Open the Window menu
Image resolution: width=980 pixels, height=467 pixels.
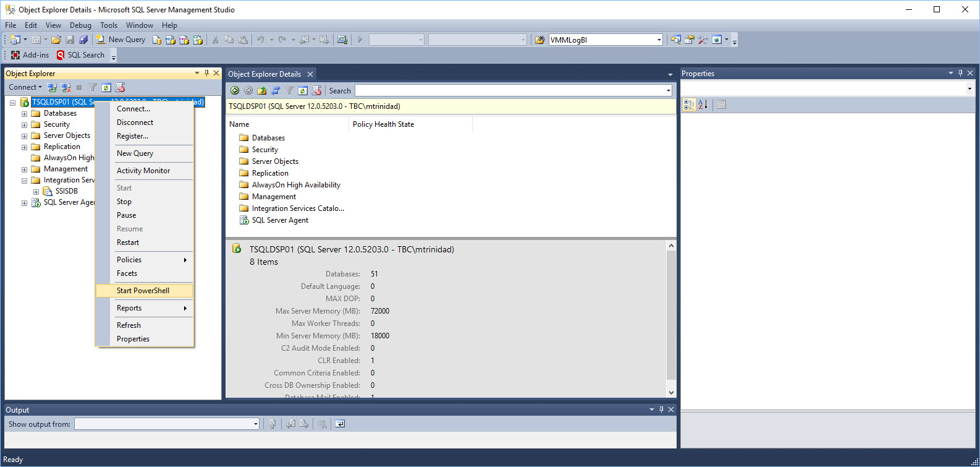(140, 25)
